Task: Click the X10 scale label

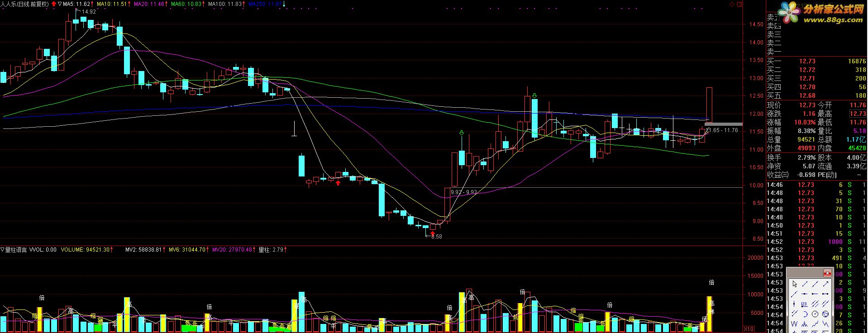Action: click(749, 329)
